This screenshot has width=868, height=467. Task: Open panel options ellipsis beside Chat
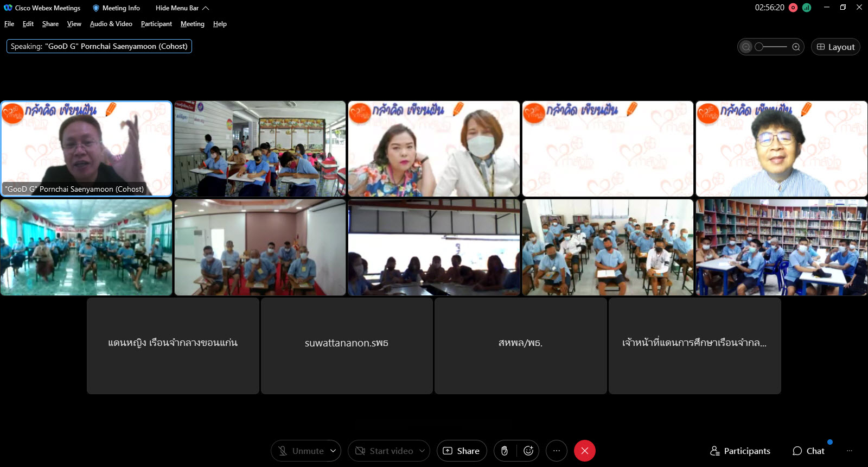[849, 451]
